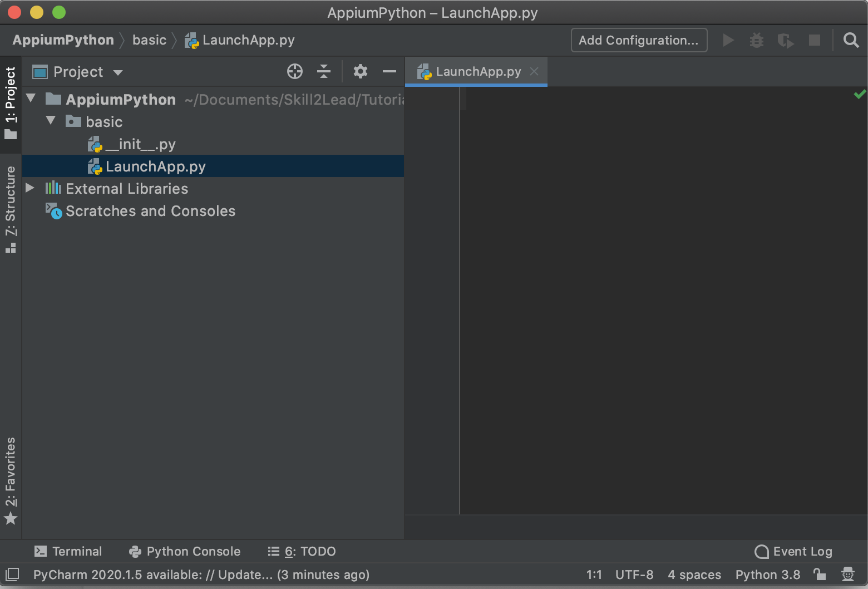The image size is (868, 589).
Task: Click Python 3.8 interpreter in status bar
Action: click(767, 575)
